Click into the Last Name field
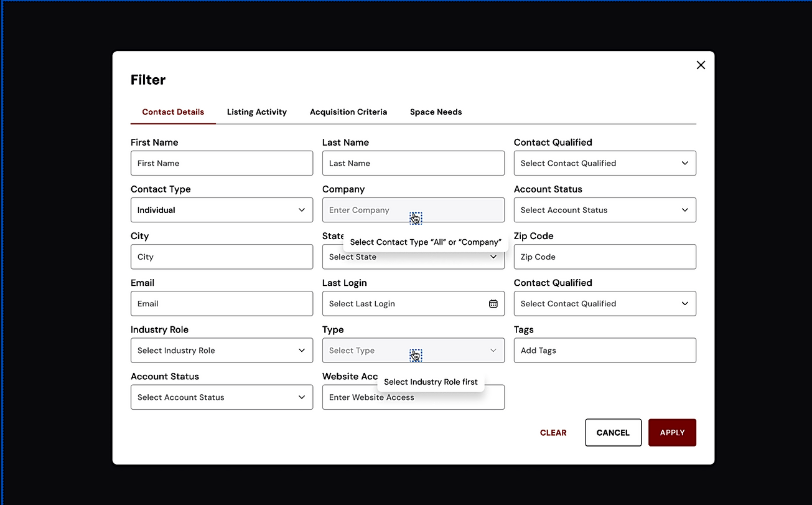 point(413,163)
